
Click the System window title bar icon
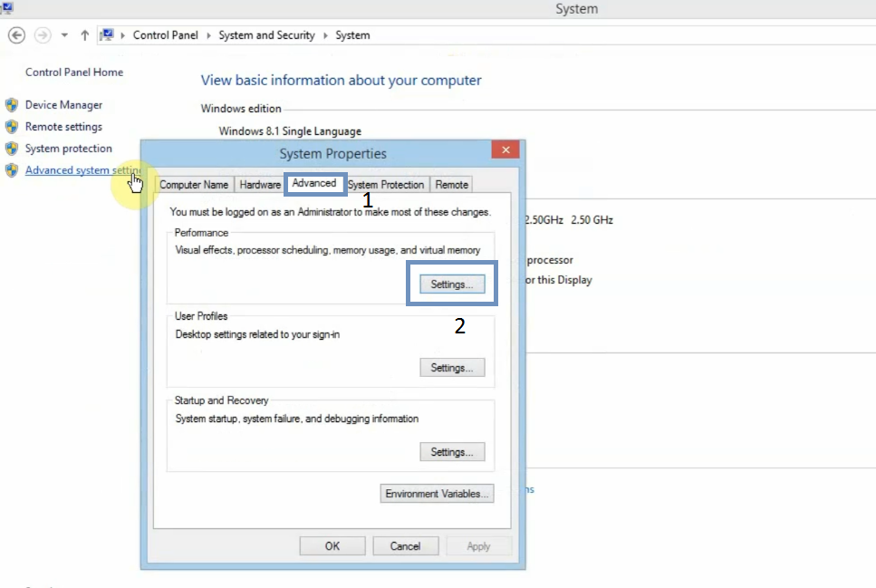tap(7, 7)
